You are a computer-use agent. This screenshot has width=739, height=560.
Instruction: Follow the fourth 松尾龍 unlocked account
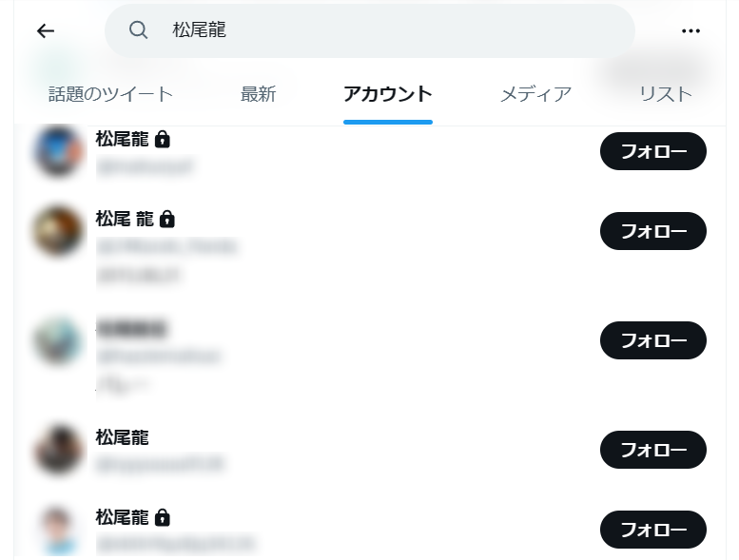pyautogui.click(x=652, y=450)
